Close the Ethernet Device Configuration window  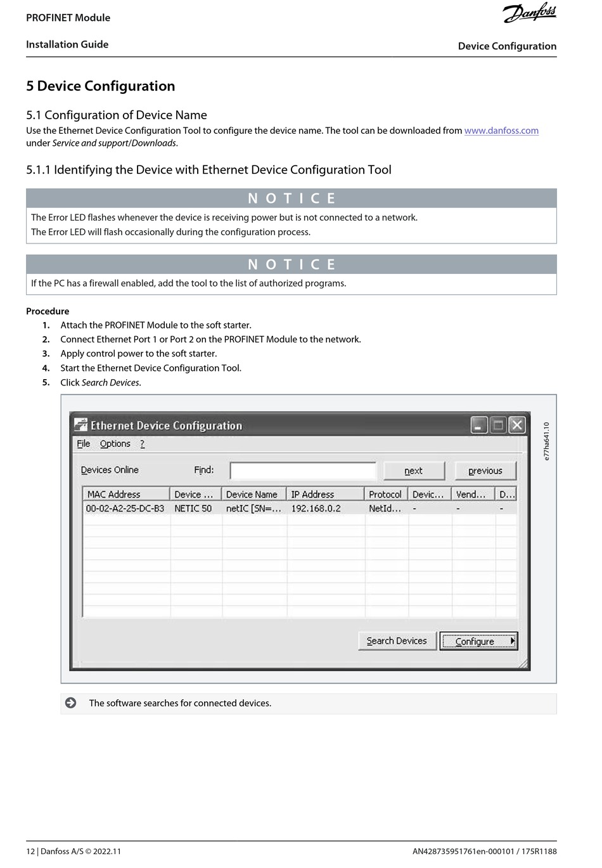tap(518, 425)
